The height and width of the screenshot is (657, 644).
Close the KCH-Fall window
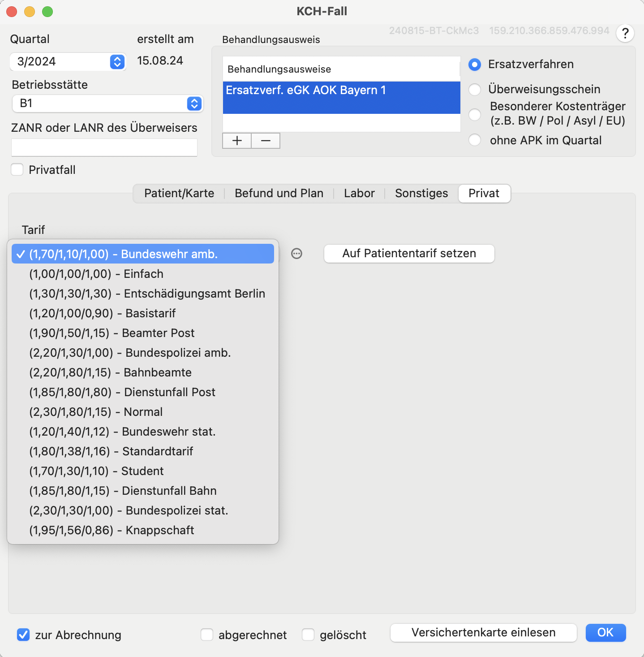tap(12, 12)
